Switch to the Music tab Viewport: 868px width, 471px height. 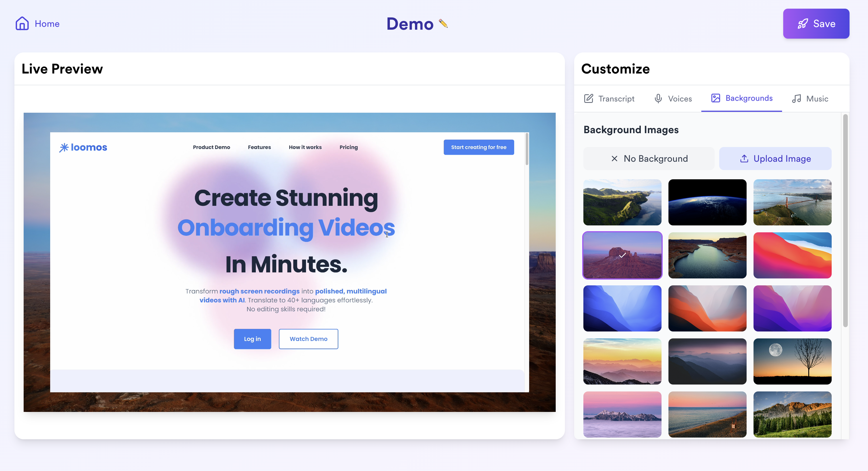coord(817,99)
